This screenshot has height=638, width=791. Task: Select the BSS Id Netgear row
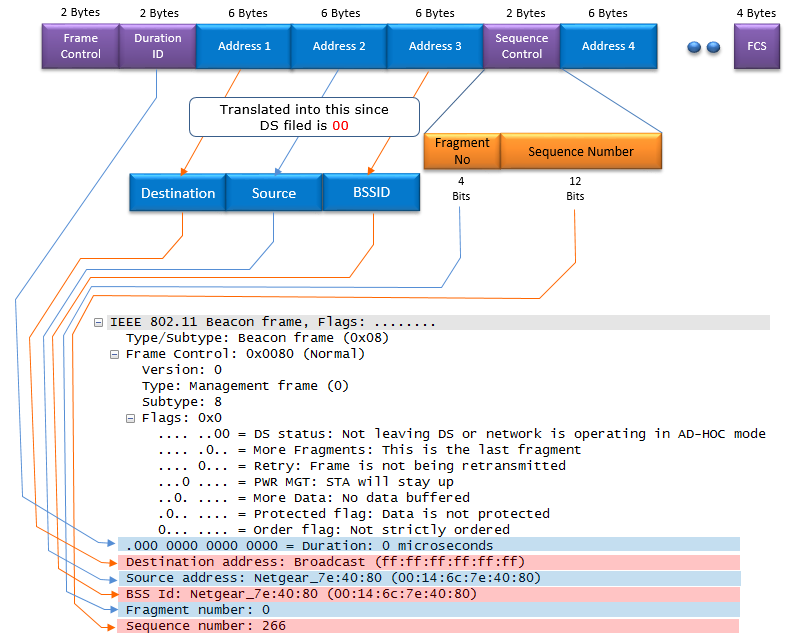429,594
